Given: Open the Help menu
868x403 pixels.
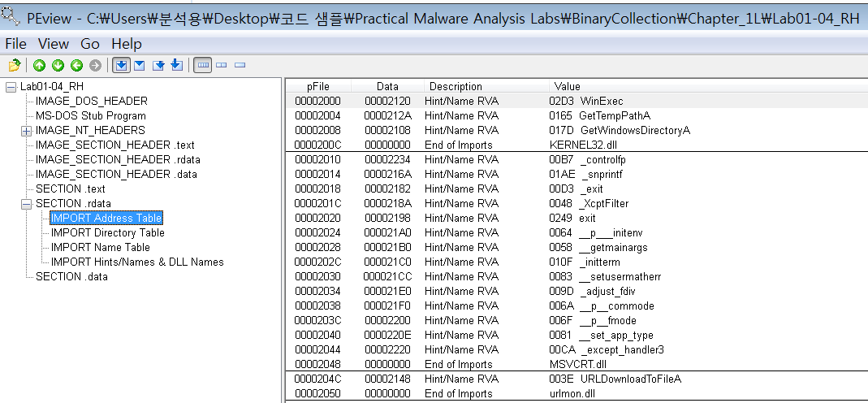Looking at the screenshot, I should [x=126, y=44].
